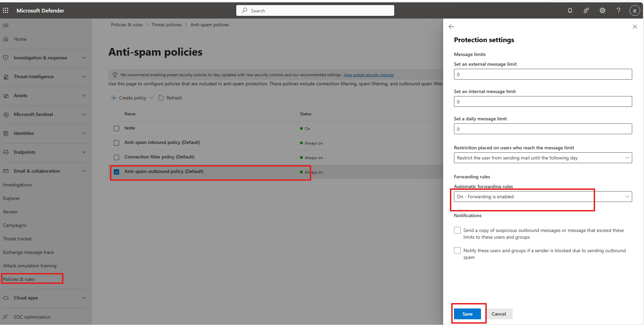Click the SOC optimization wand icon
The width and height of the screenshot is (644, 325).
(6, 317)
